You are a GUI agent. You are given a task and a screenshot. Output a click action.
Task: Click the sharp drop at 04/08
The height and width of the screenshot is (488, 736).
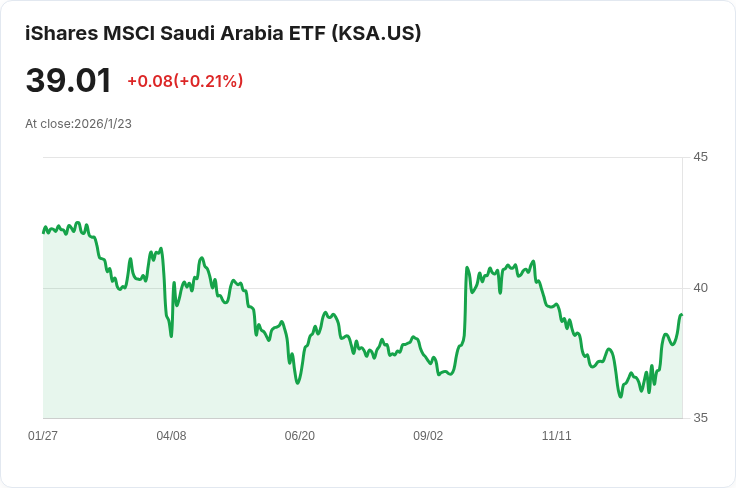click(x=171, y=336)
